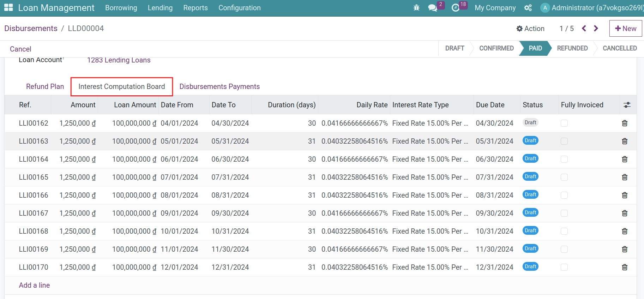Delete line LLI00166 with trash icon
This screenshot has height=299, width=644.
click(625, 195)
